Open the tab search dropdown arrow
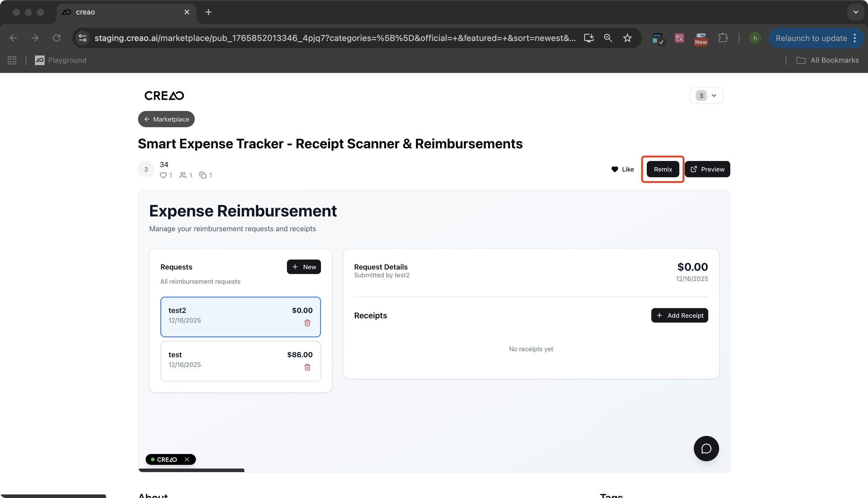Screen dimensions: 868x498 pos(855,12)
